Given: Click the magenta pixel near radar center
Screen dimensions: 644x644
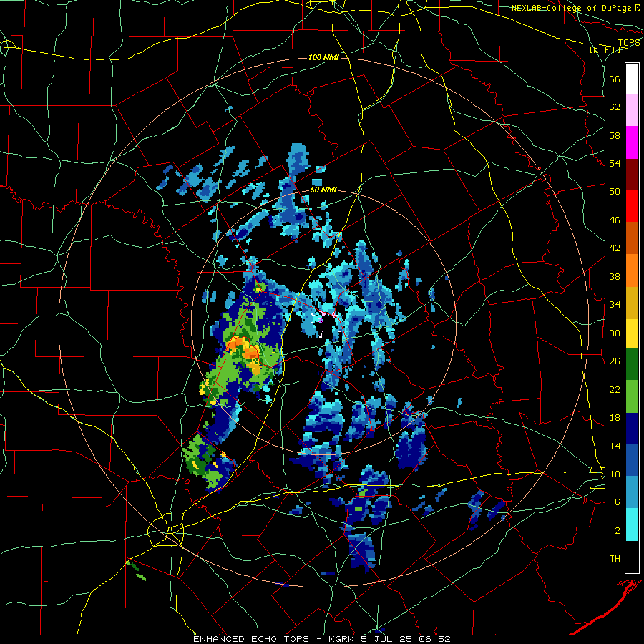Looking at the screenshot, I should (x=321, y=320).
